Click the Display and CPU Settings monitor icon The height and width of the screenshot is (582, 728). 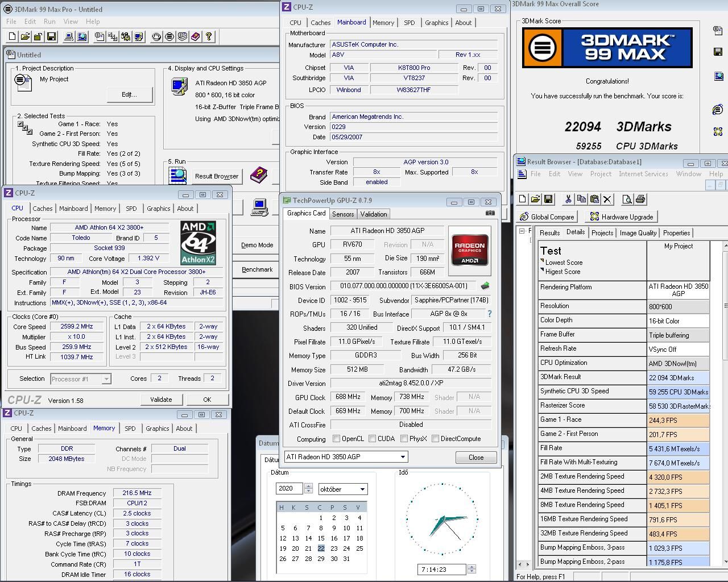(x=179, y=86)
